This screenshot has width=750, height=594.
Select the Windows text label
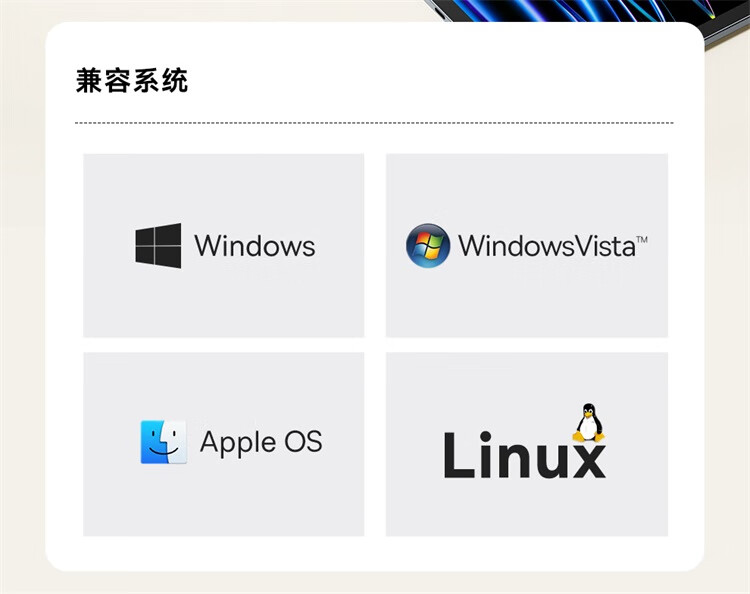click(x=254, y=246)
